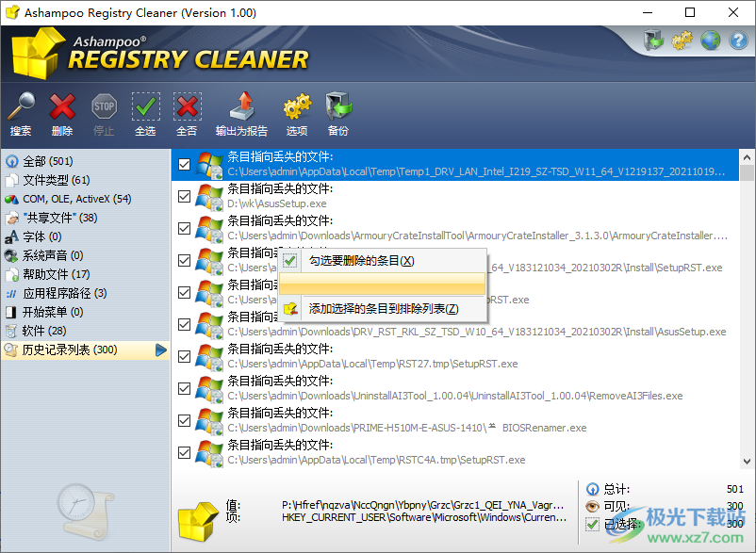Click the scrollbar down arrow of results list
This screenshot has height=553, width=756.
coord(747,461)
